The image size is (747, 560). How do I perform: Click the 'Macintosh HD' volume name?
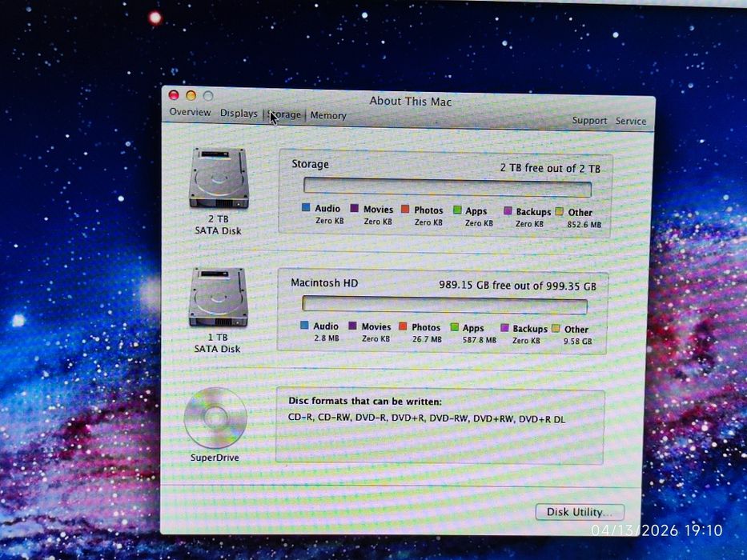coord(324,283)
